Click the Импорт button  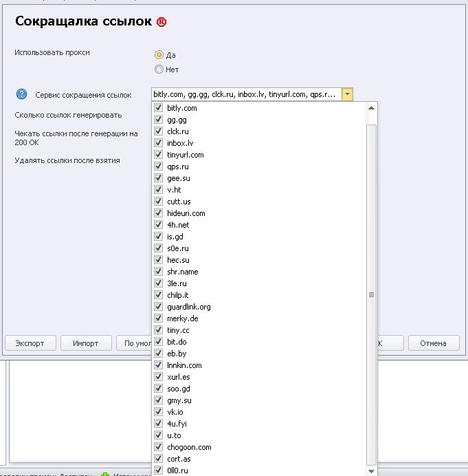[86, 343]
